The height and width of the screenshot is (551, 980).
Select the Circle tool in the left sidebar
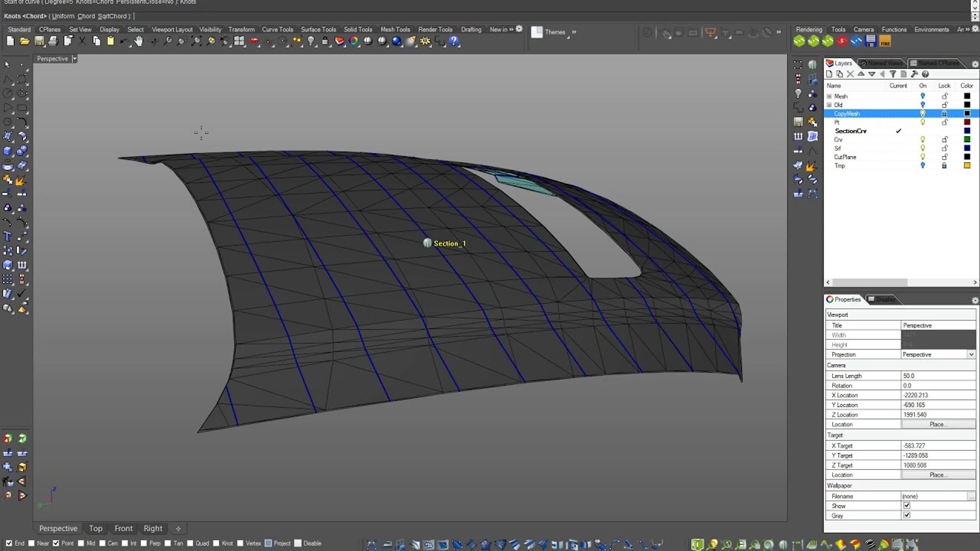pyautogui.click(x=8, y=93)
